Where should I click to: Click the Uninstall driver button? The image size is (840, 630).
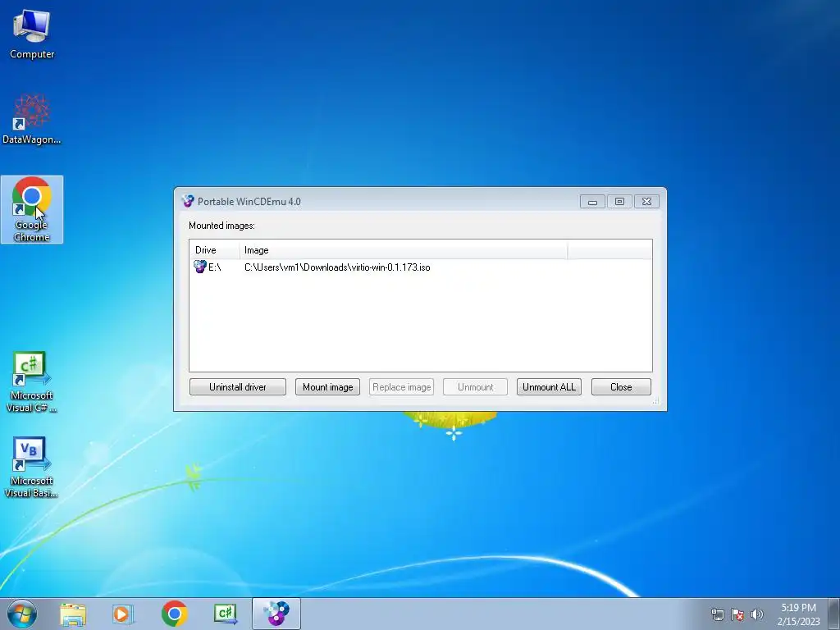237,387
